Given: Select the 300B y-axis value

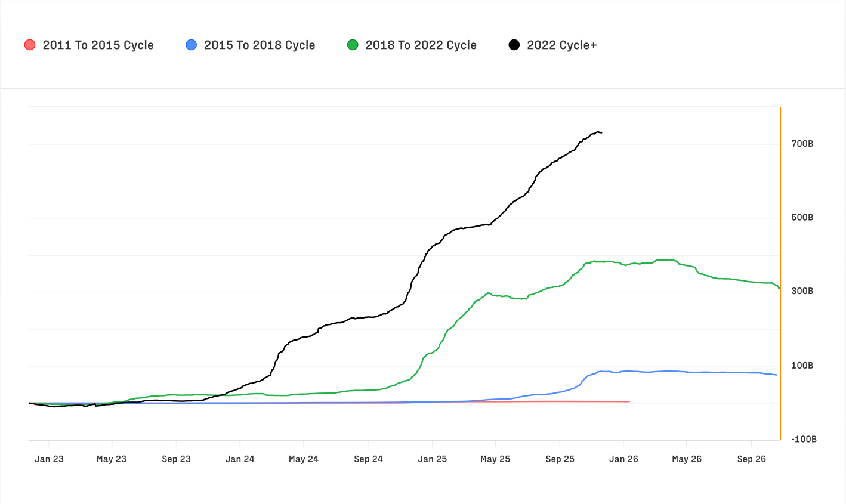Looking at the screenshot, I should coord(802,291).
